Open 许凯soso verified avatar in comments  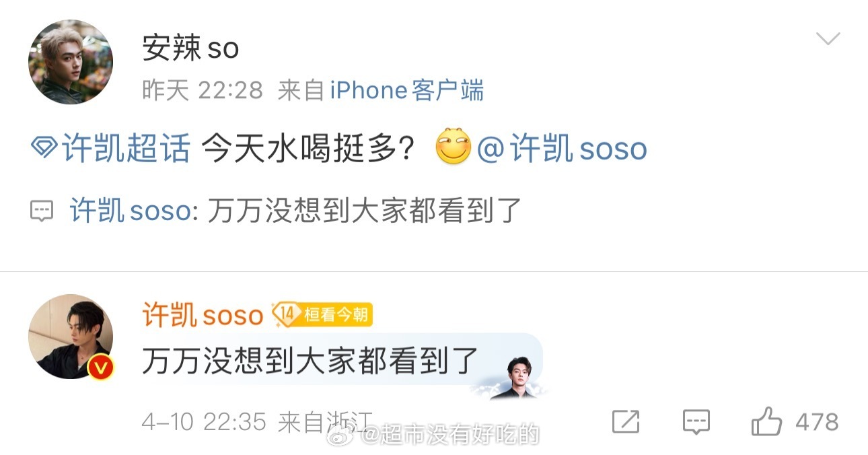click(71, 337)
